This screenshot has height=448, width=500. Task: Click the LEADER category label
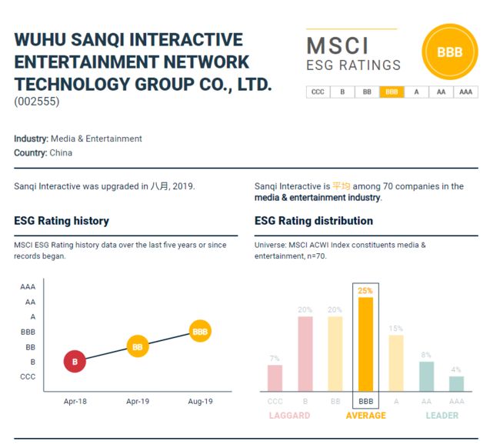point(442,416)
